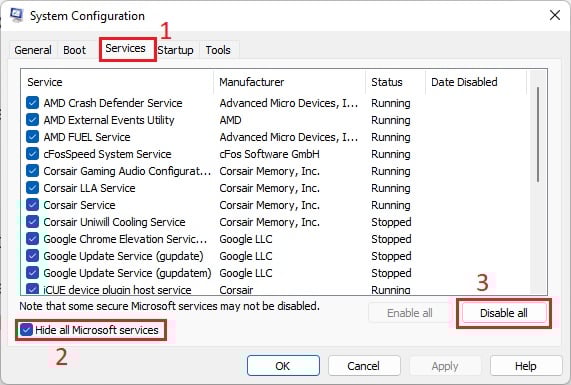Select the Startup tab
This screenshot has height=385, width=571.
click(176, 50)
